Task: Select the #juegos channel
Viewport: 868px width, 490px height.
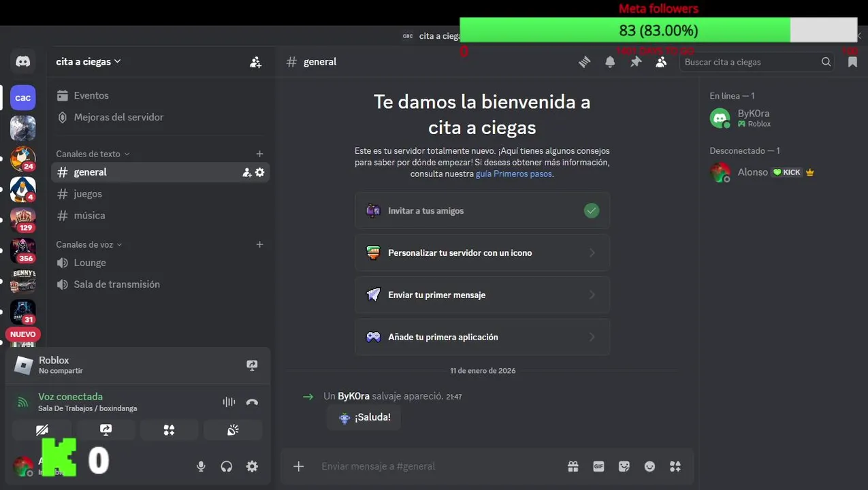Action: pos(160,194)
